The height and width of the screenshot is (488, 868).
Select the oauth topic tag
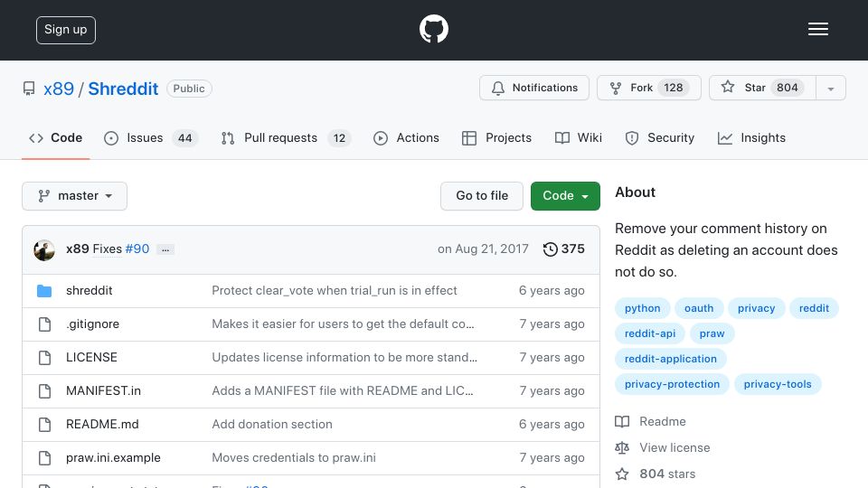[699, 308]
